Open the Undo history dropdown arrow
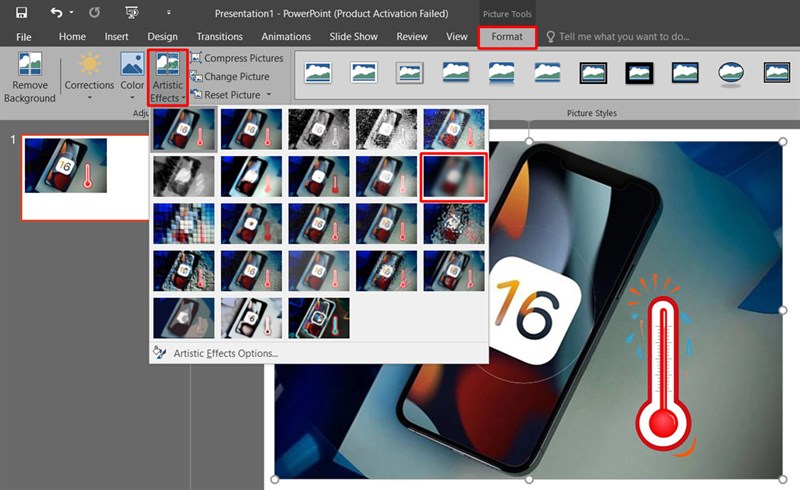Image resolution: width=800 pixels, height=490 pixels. point(71,12)
